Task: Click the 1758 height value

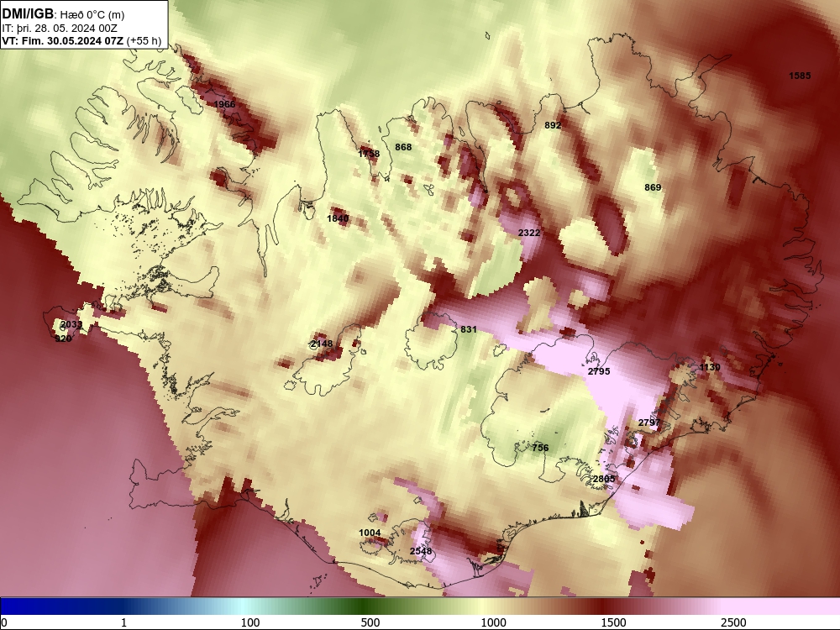Action: tap(369, 154)
